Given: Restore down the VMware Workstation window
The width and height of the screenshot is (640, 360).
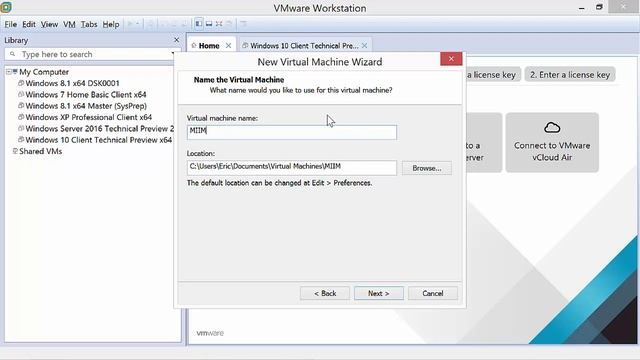Looking at the screenshot, I should (x=599, y=7).
